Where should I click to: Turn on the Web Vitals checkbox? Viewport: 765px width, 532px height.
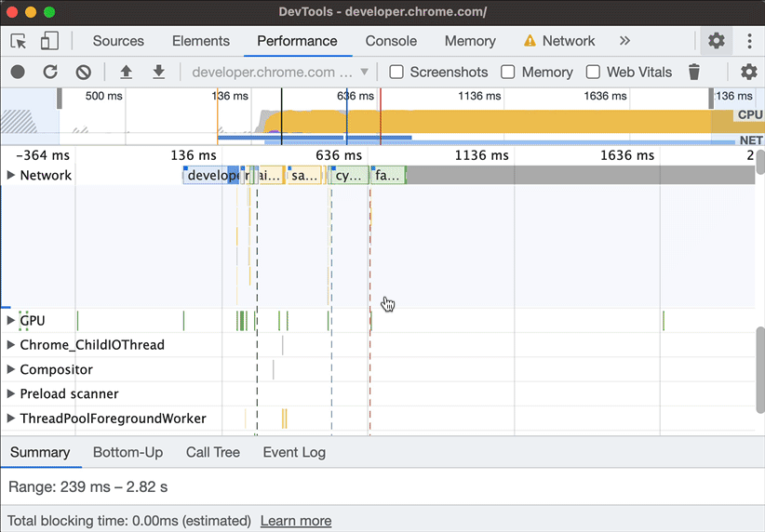click(x=593, y=72)
